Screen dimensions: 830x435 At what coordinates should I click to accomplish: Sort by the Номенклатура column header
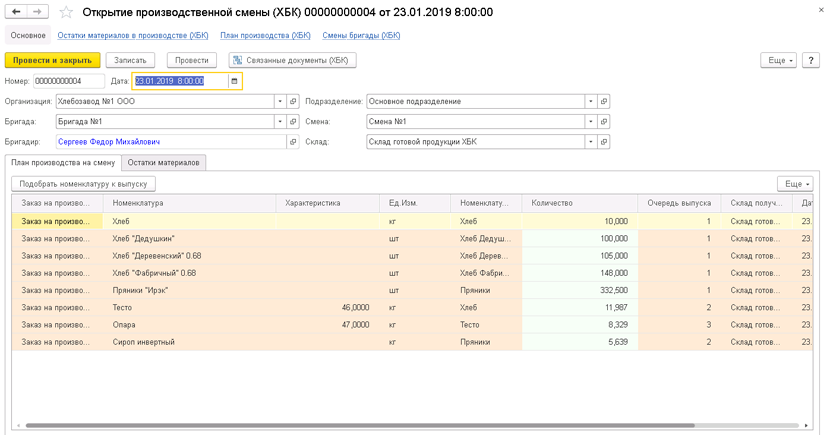190,203
